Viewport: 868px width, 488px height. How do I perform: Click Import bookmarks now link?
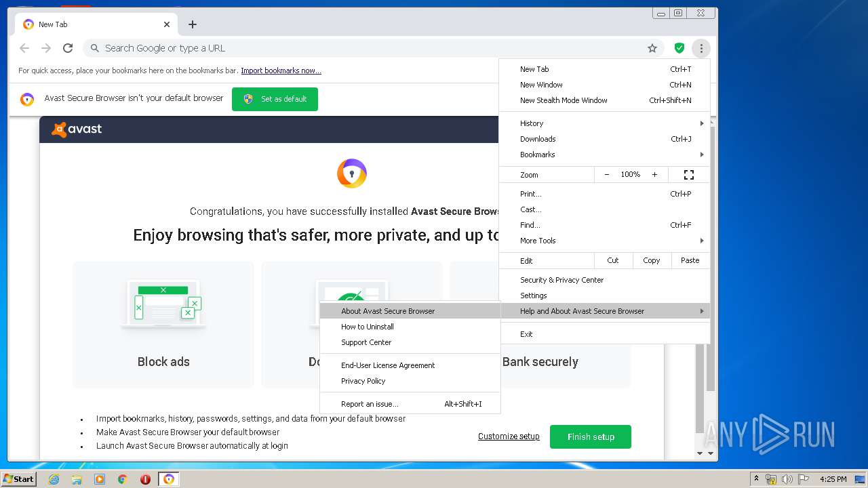click(281, 70)
